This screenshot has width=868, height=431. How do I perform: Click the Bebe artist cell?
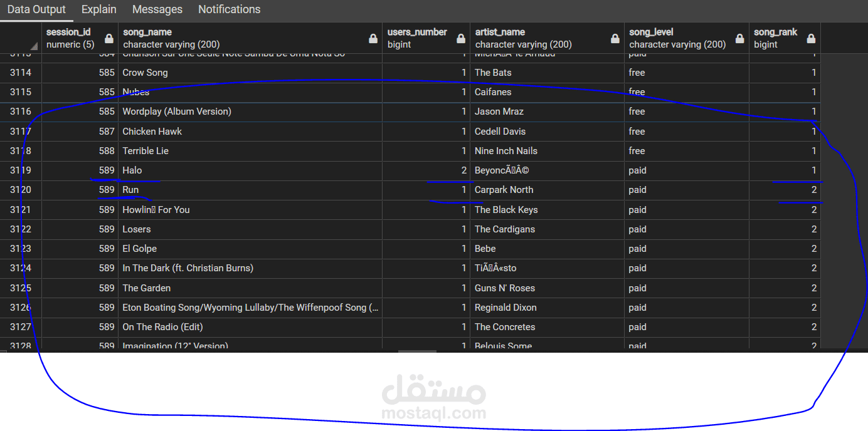(547, 249)
